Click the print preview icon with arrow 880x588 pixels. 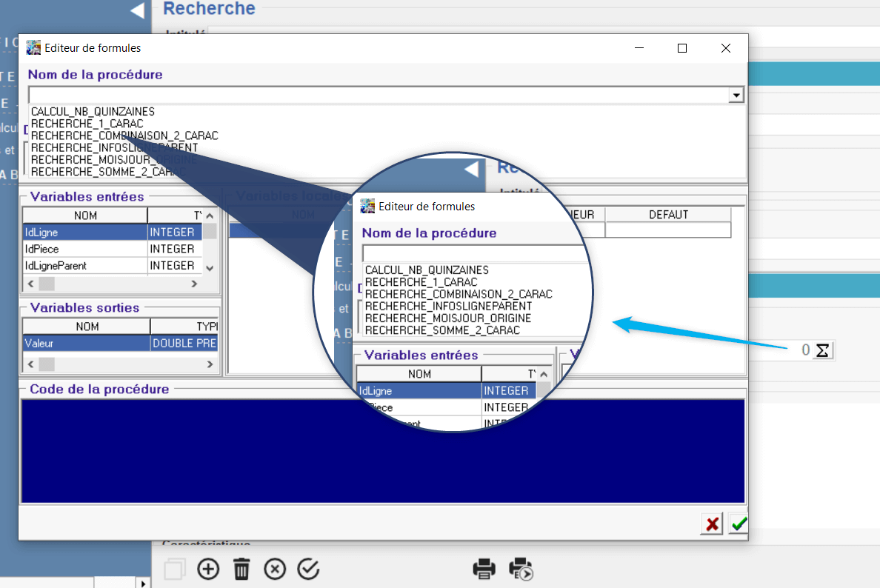click(x=521, y=569)
